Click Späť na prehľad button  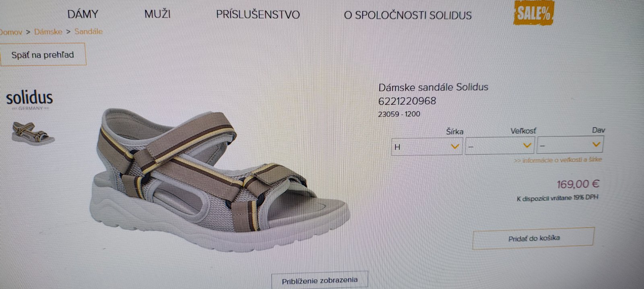point(43,55)
